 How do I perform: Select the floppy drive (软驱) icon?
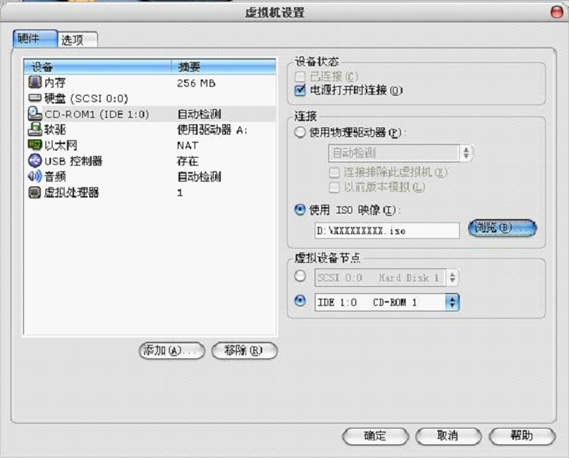(x=35, y=129)
